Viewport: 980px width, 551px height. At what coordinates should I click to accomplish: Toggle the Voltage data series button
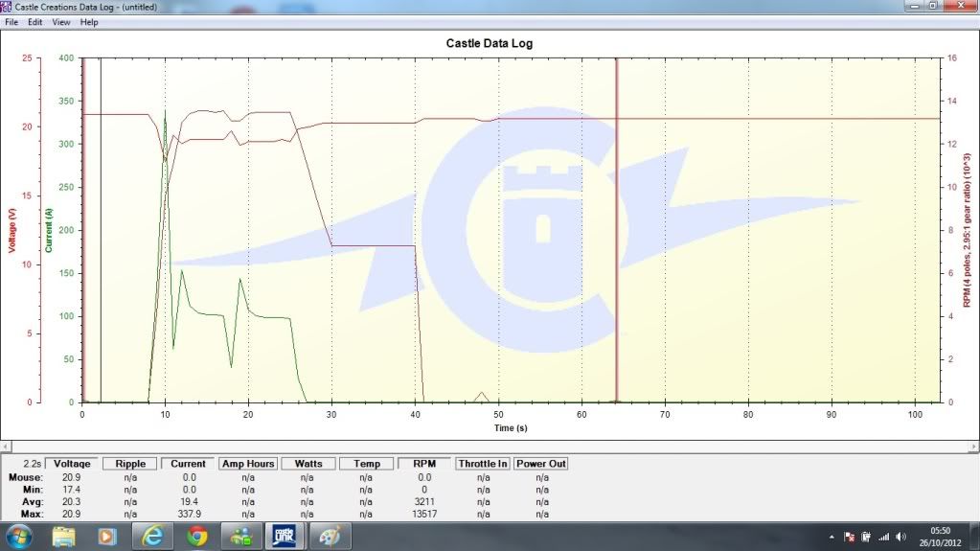[x=72, y=464]
